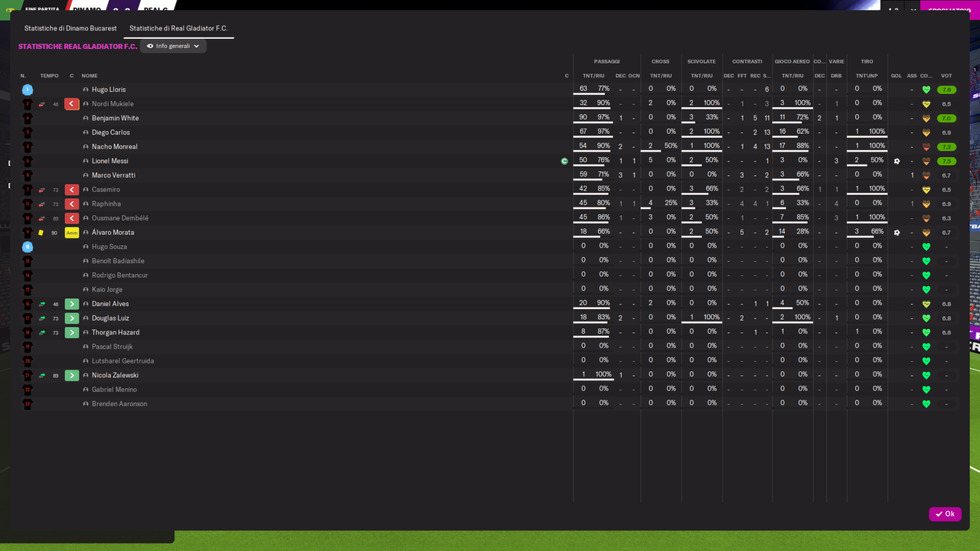980x551 pixels.
Task: Sort by the FFT column under CONTRASTI
Action: pos(742,76)
